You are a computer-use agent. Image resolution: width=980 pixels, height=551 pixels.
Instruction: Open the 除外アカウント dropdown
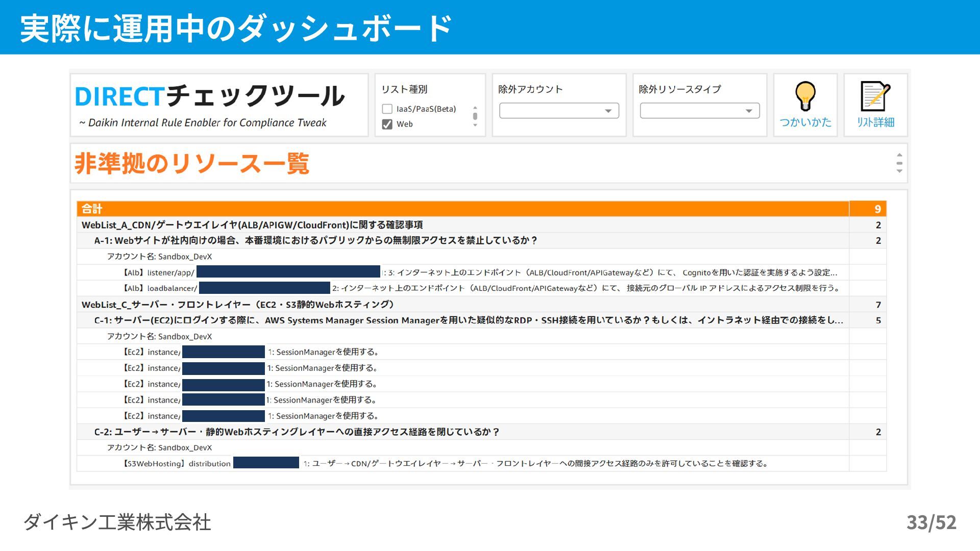click(559, 111)
